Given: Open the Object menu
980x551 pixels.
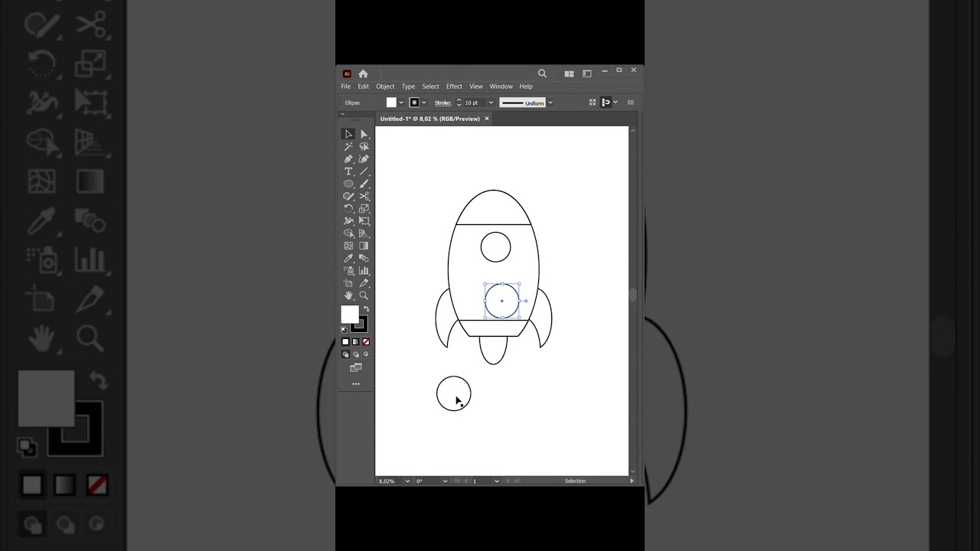Looking at the screenshot, I should tap(385, 86).
